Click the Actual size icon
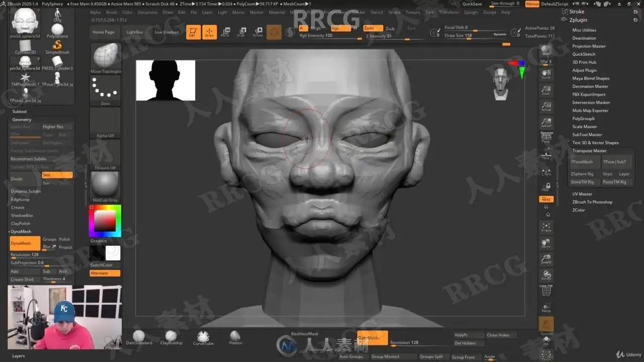Screen dimensions: 644x362 [546, 107]
